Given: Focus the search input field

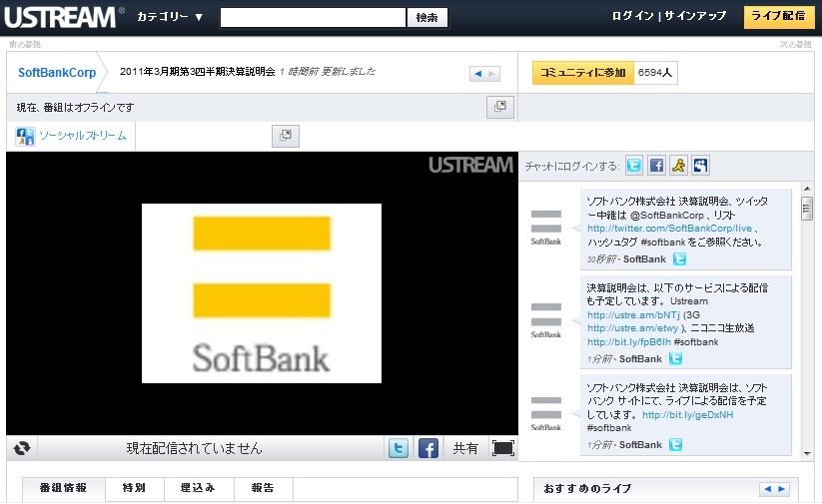Looking at the screenshot, I should [313, 17].
